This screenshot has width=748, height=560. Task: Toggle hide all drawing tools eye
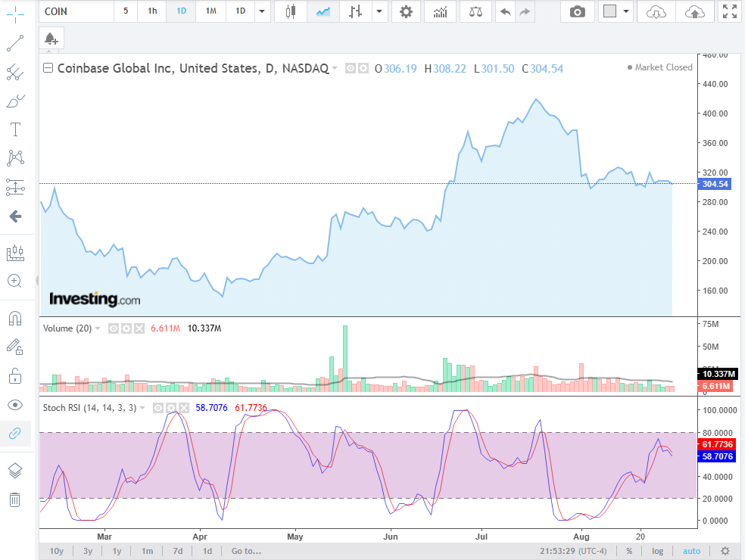[15, 405]
